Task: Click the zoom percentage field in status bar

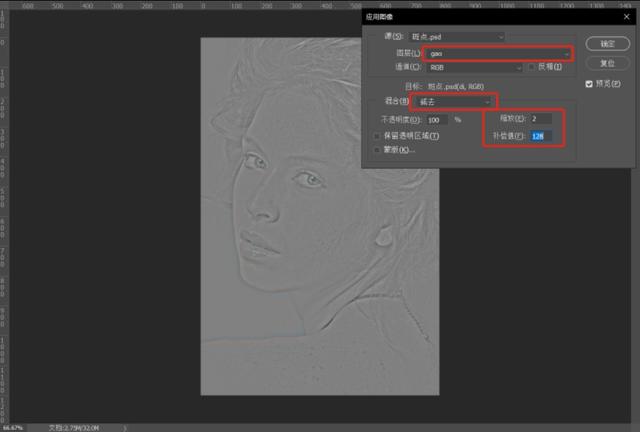Action: pos(16,427)
